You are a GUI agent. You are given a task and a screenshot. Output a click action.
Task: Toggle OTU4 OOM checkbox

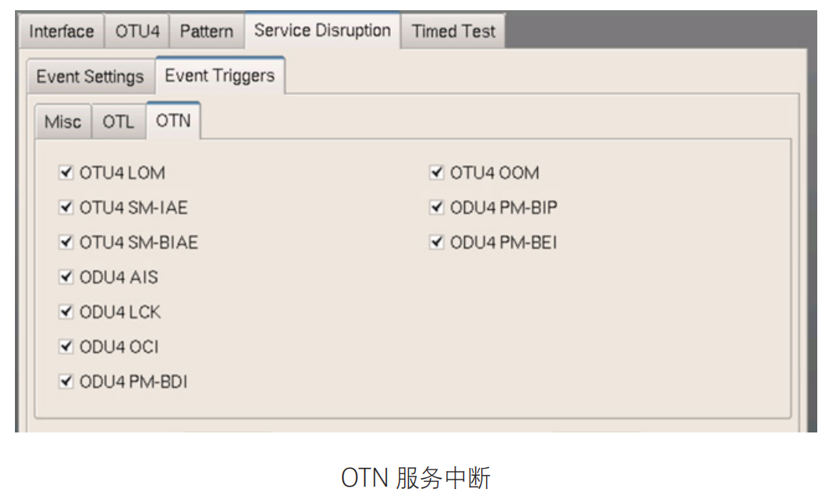(x=437, y=173)
